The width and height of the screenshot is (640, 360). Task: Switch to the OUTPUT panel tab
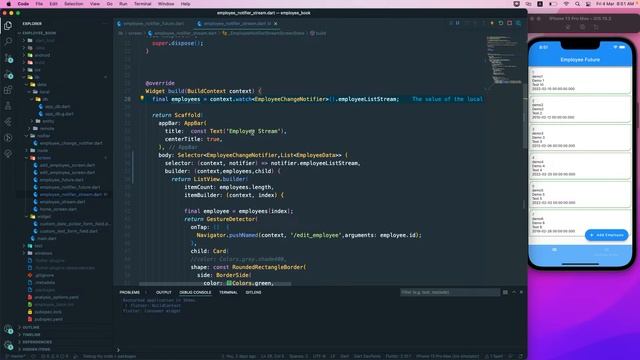point(163,292)
